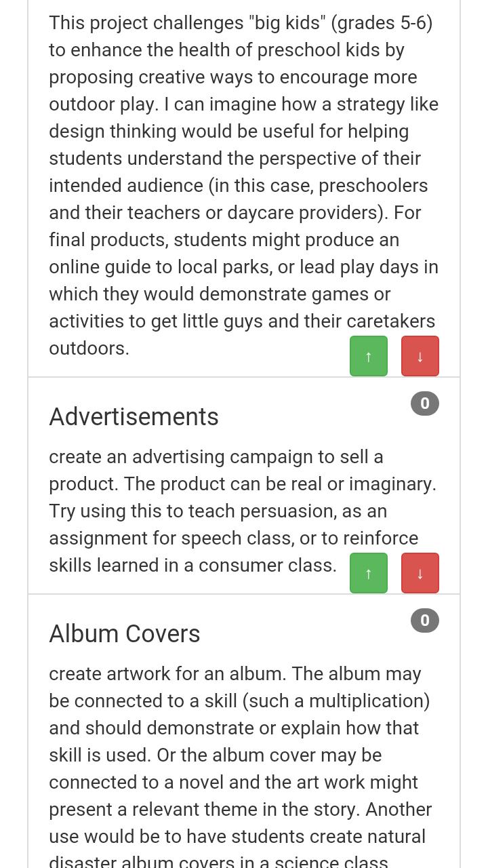Click the Advertisements description paragraph
The image size is (488, 868).
pyautogui.click(x=203, y=511)
